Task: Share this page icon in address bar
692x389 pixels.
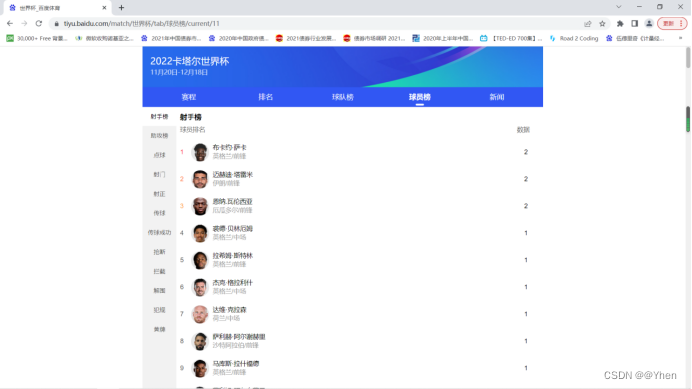Action: click(587, 24)
